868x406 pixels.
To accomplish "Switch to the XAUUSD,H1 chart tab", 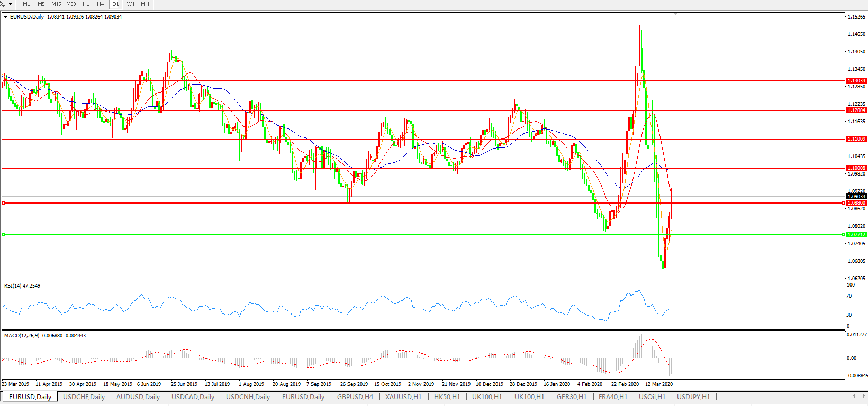I will pyautogui.click(x=403, y=397).
